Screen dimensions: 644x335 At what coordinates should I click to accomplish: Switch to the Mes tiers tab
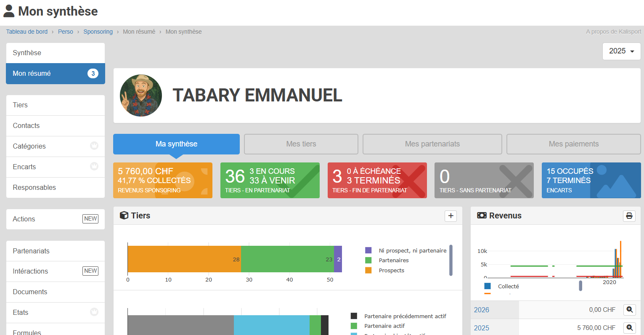pyautogui.click(x=301, y=144)
